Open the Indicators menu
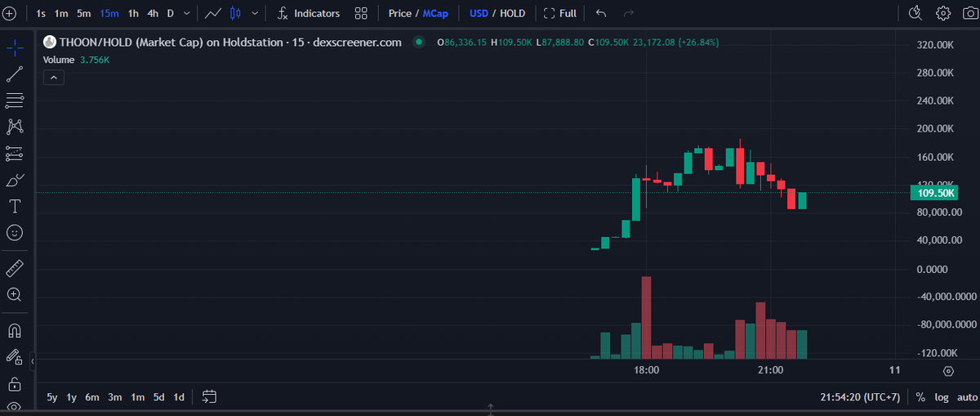Viewport: 980px width, 416px height. pos(309,13)
